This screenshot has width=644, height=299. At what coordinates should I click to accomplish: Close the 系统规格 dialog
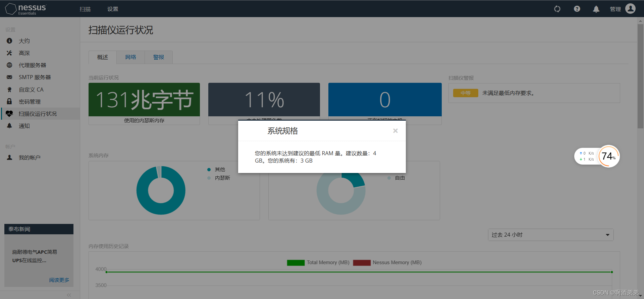coord(395,131)
